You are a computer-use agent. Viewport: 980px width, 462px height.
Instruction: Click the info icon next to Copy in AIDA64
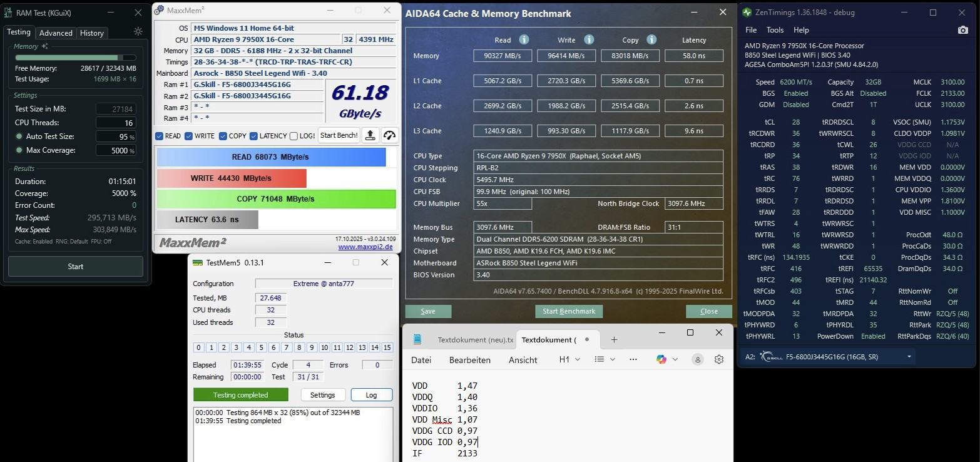pyautogui.click(x=651, y=39)
